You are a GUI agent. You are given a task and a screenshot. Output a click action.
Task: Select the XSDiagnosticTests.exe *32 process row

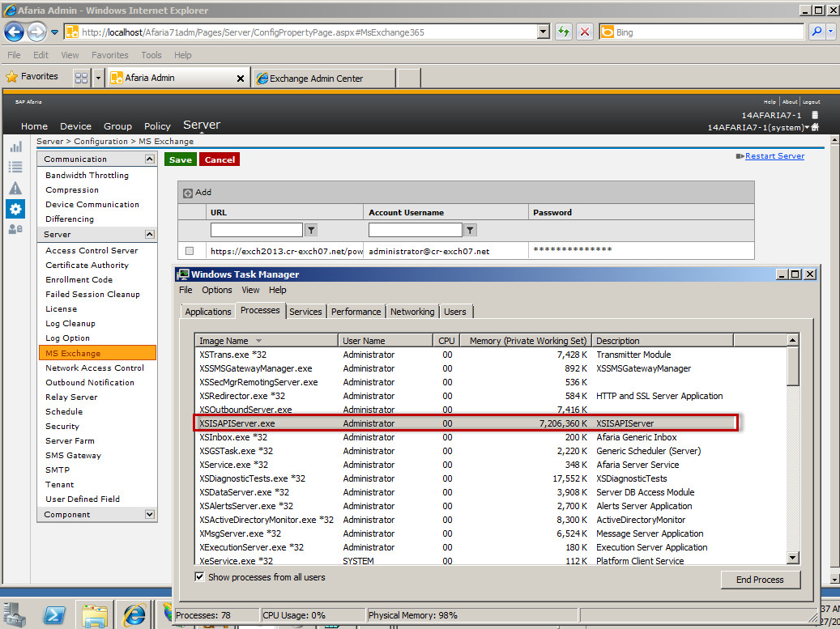491,478
